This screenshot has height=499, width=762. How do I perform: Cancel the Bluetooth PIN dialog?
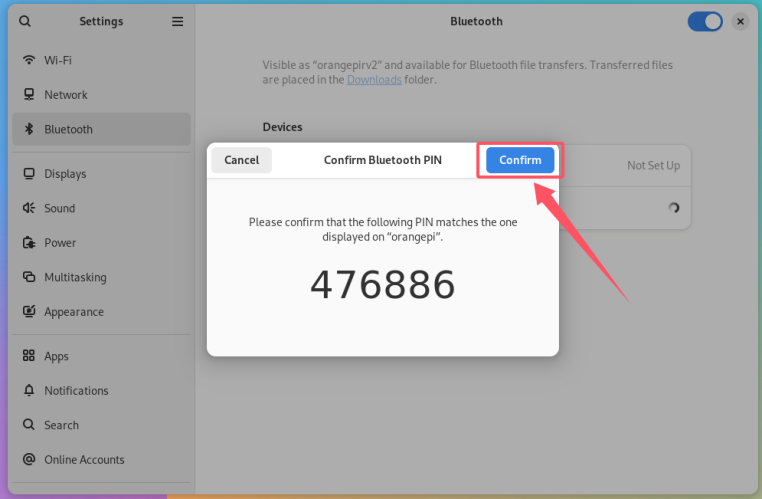242,160
